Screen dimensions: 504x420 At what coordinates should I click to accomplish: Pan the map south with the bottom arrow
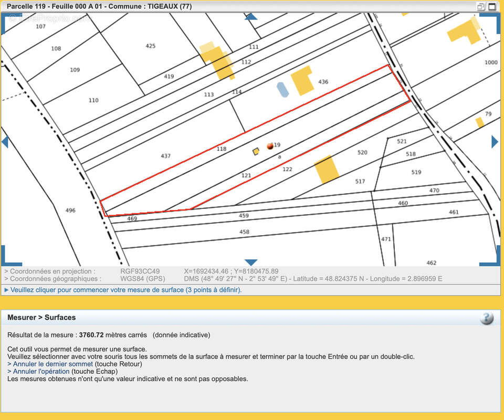(251, 262)
